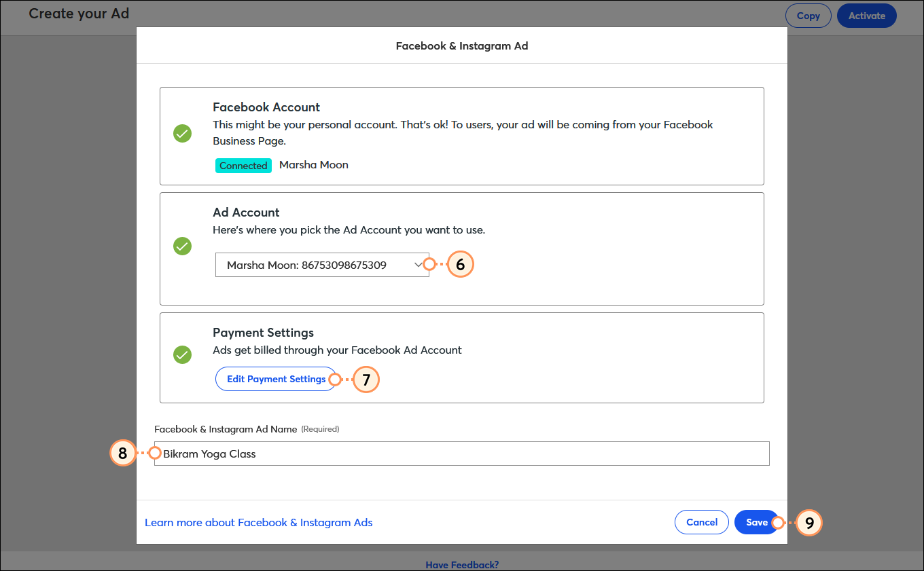Click the Facebook & Instagram Ad dialog title

462,46
